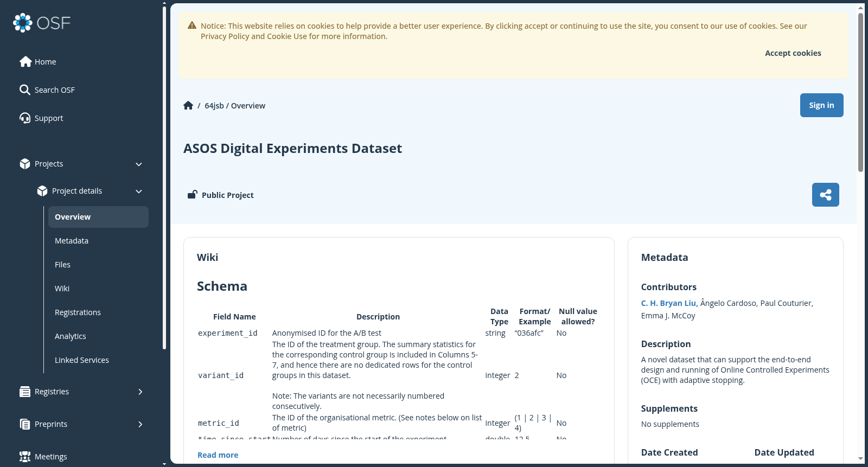Screen dimensions: 868x467
Task: Click the variant_id field name
Action: [x=221, y=375]
